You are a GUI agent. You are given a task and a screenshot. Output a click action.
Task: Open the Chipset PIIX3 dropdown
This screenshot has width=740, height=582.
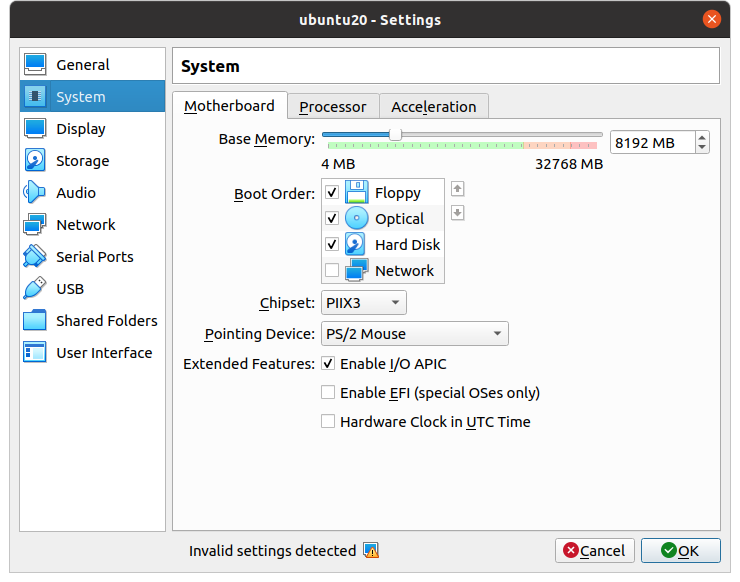(x=363, y=303)
